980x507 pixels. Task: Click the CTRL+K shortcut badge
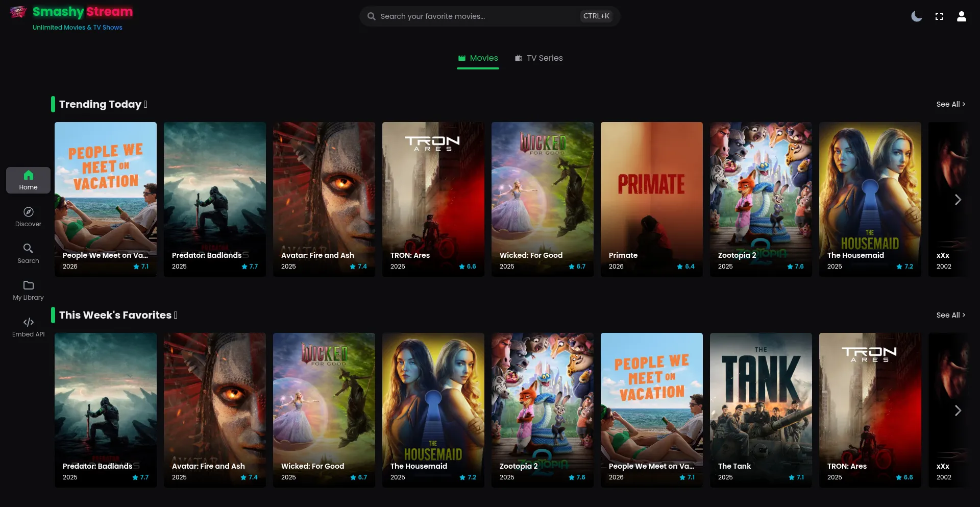[596, 16]
